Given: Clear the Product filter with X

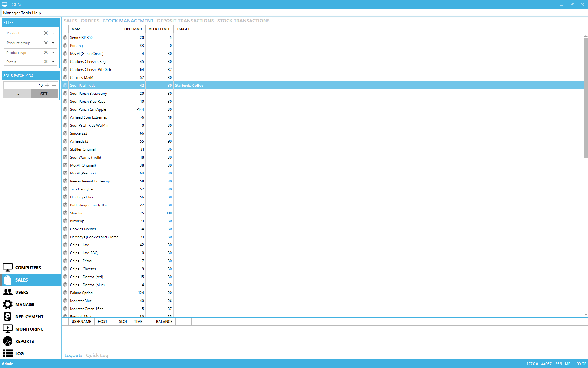Looking at the screenshot, I should click(x=46, y=33).
